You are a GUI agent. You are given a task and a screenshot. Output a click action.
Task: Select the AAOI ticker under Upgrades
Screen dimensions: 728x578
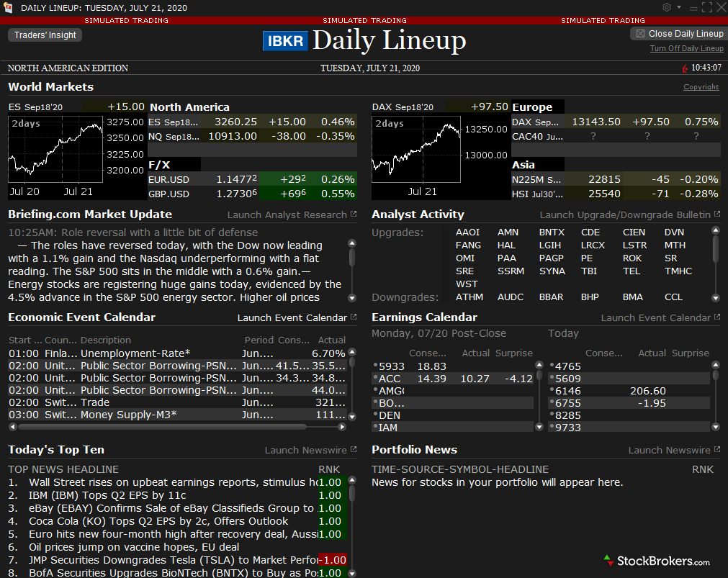pyautogui.click(x=468, y=232)
